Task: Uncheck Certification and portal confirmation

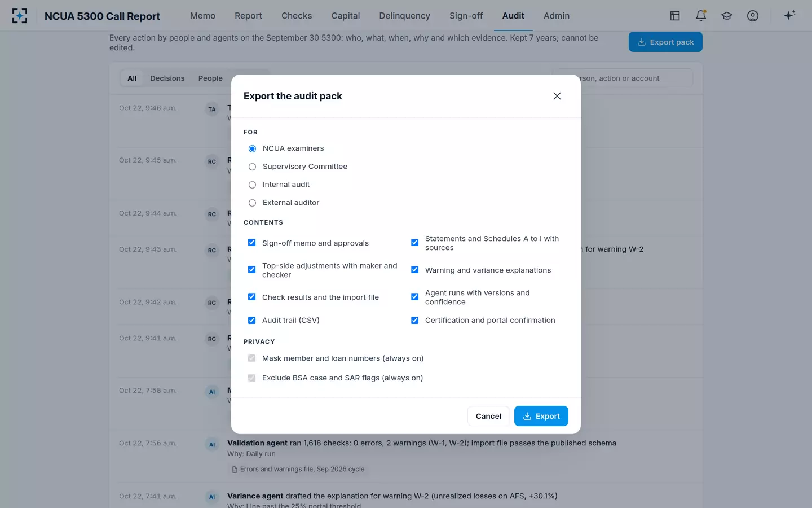Action: click(x=415, y=320)
